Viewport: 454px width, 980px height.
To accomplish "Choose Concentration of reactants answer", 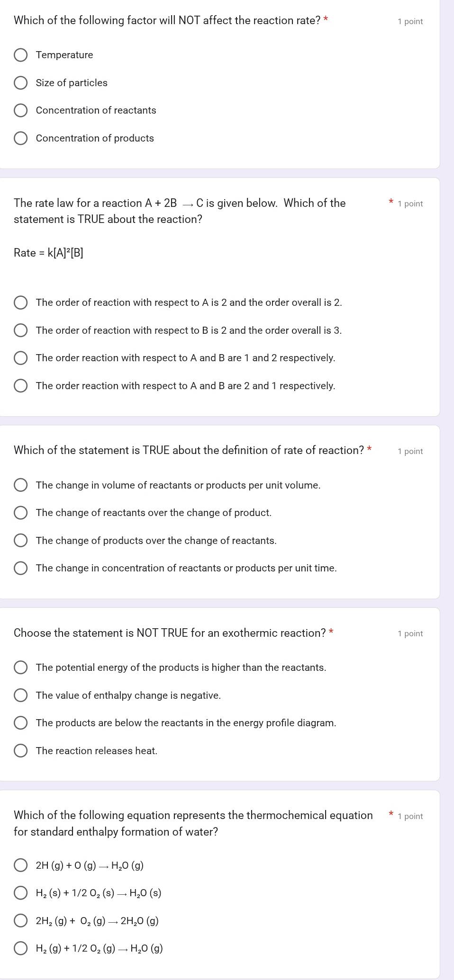I will coord(21,110).
